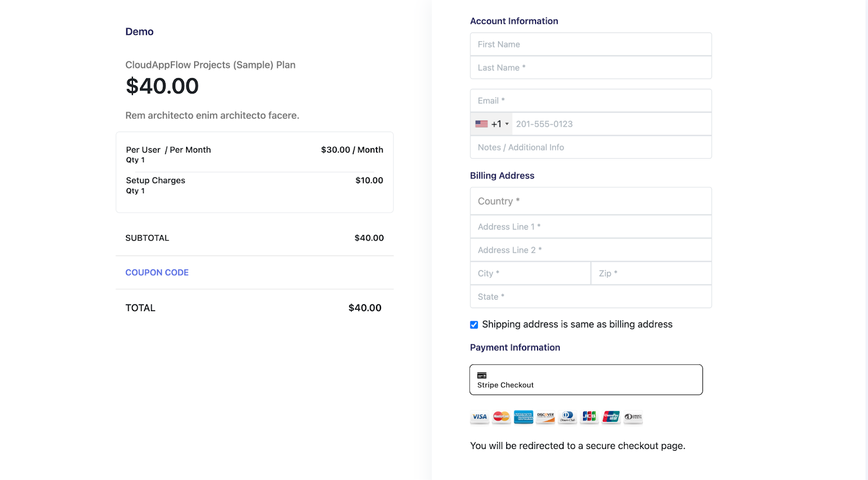Viewport: 868px width, 480px height.
Task: Focus the Address Line 2 field
Action: 591,250
